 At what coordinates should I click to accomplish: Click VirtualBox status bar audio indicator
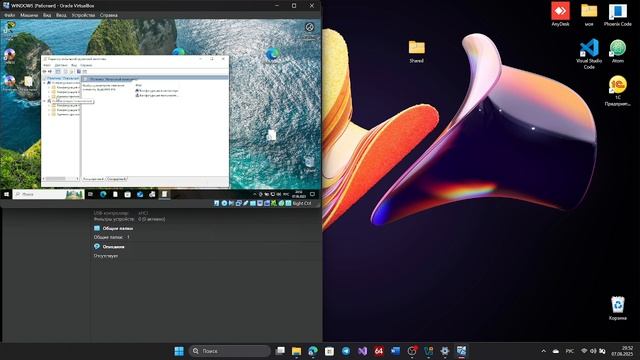[231, 203]
